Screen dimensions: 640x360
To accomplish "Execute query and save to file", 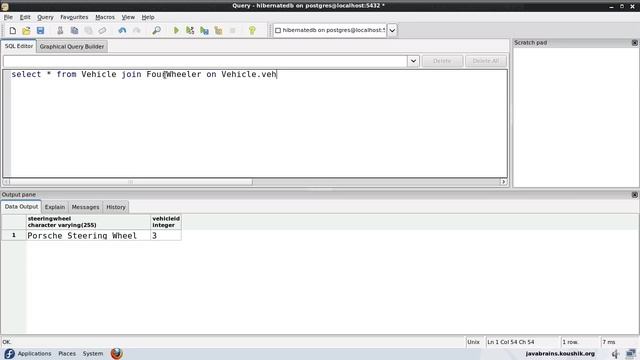I will [204, 31].
